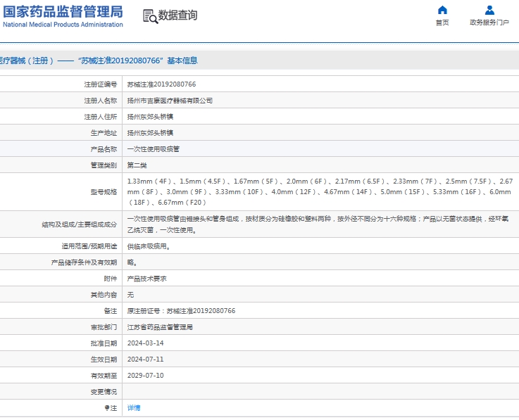The width and height of the screenshot is (519, 420).
Task: Click the 首页 label
Action: coord(442,23)
